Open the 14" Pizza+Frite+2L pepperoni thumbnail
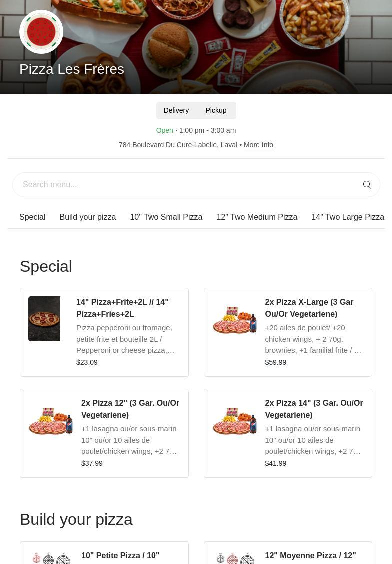Image resolution: width=392 pixels, height=564 pixels. click(x=44, y=319)
